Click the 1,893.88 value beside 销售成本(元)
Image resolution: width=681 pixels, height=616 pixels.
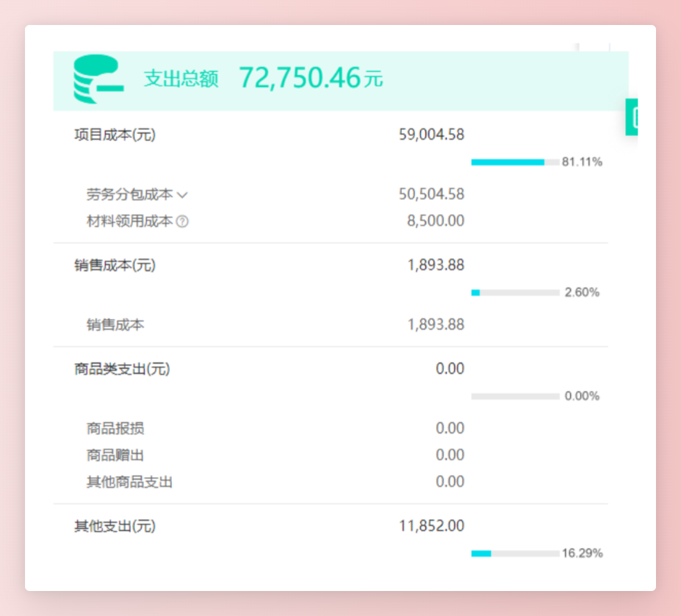(436, 265)
